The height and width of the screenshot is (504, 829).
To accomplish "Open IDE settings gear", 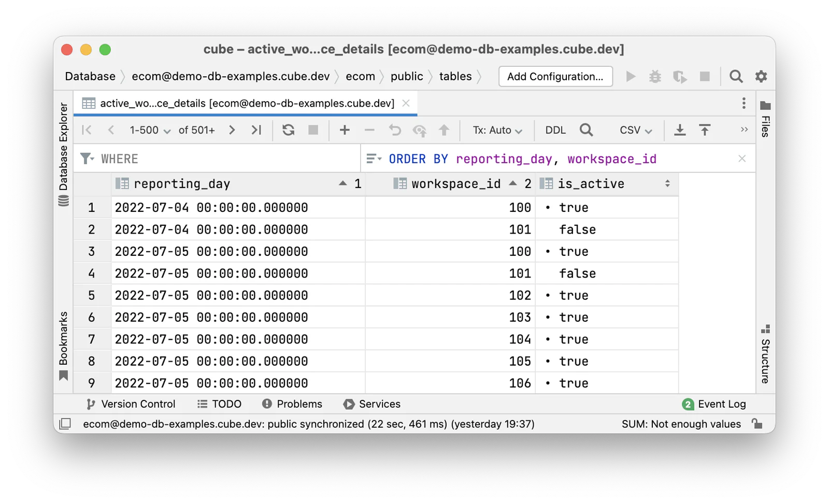I will pos(761,77).
